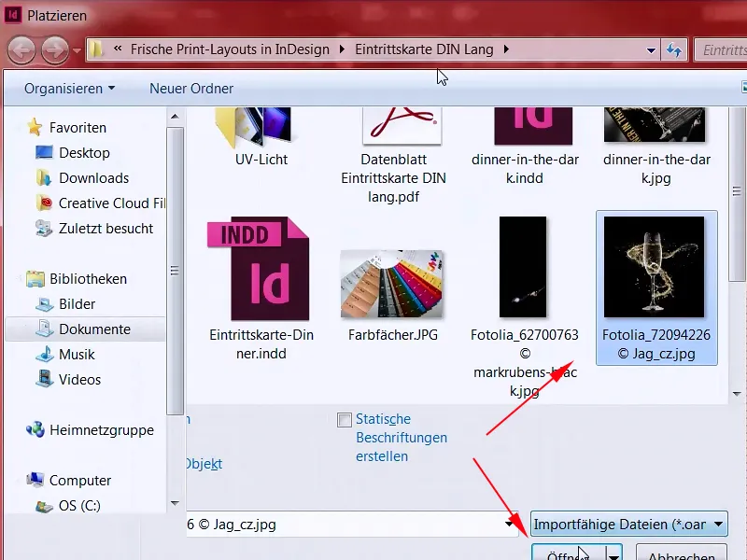This screenshot has width=747, height=560.
Task: Open Creative Cloud Files in the sidebar
Action: [x=111, y=203]
